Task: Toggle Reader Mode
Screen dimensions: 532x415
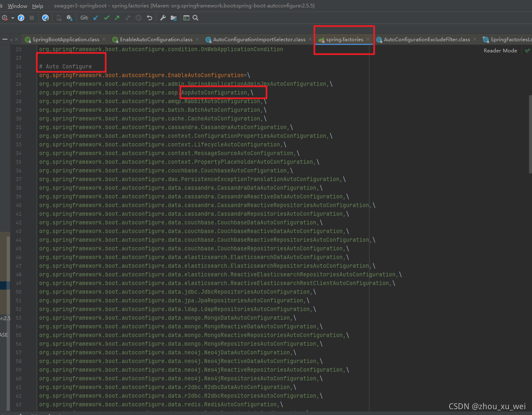Action: coord(500,51)
